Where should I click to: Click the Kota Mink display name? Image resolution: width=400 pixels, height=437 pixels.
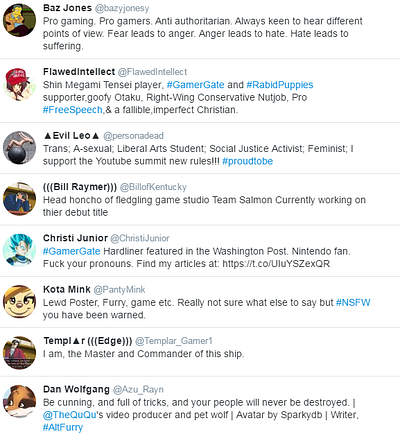[67, 289]
